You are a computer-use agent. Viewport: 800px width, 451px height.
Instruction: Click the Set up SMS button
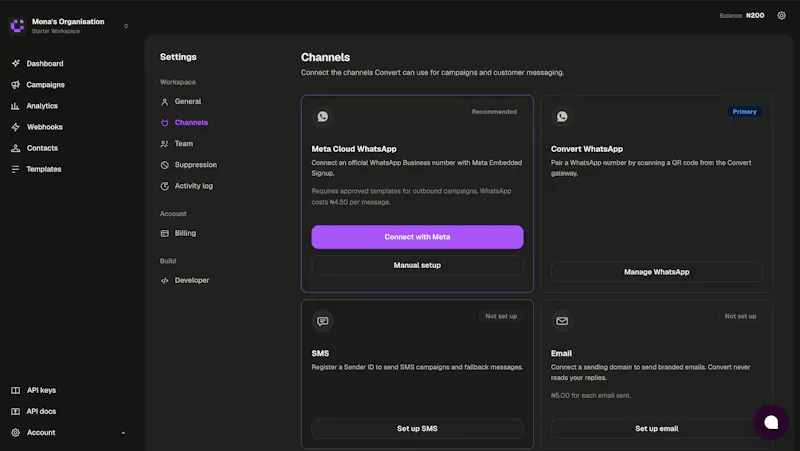(x=417, y=429)
